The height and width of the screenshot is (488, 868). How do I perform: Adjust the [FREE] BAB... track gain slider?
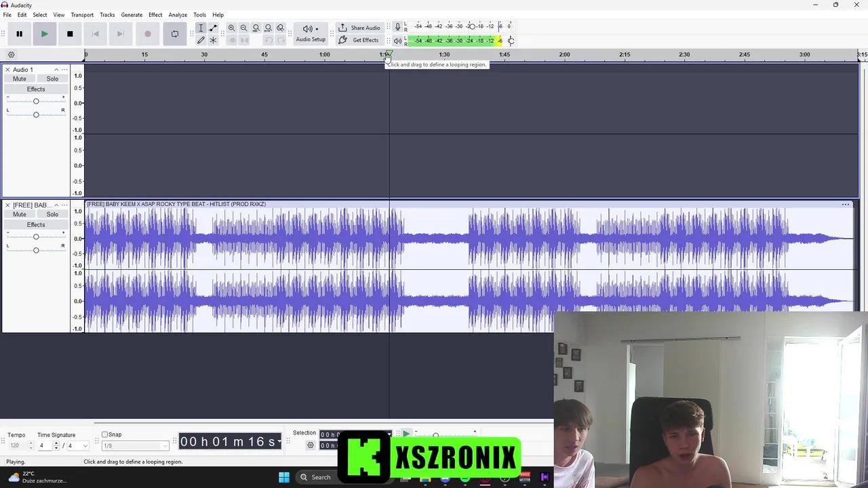coord(36,237)
